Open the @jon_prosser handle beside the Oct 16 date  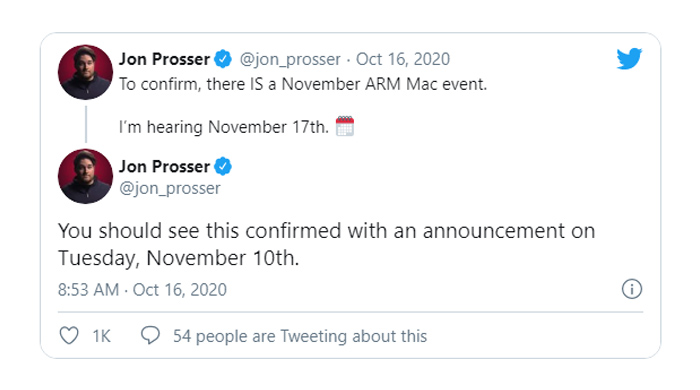click(x=290, y=59)
